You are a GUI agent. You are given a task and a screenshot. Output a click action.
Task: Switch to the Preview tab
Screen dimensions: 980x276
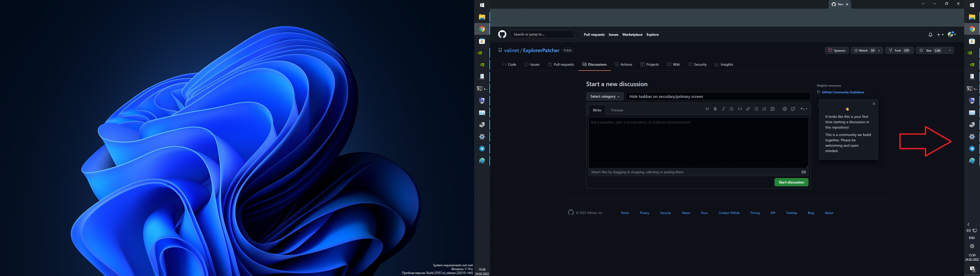(617, 110)
